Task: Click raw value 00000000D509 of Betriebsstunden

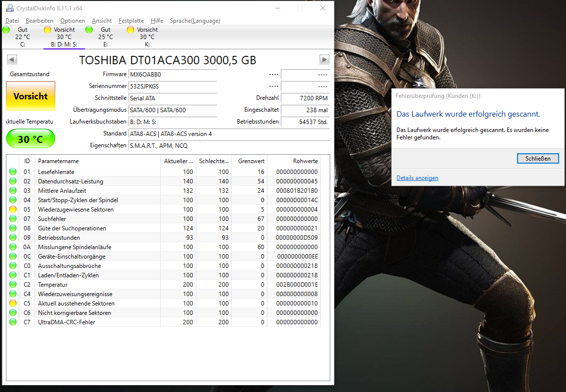Action: click(297, 237)
